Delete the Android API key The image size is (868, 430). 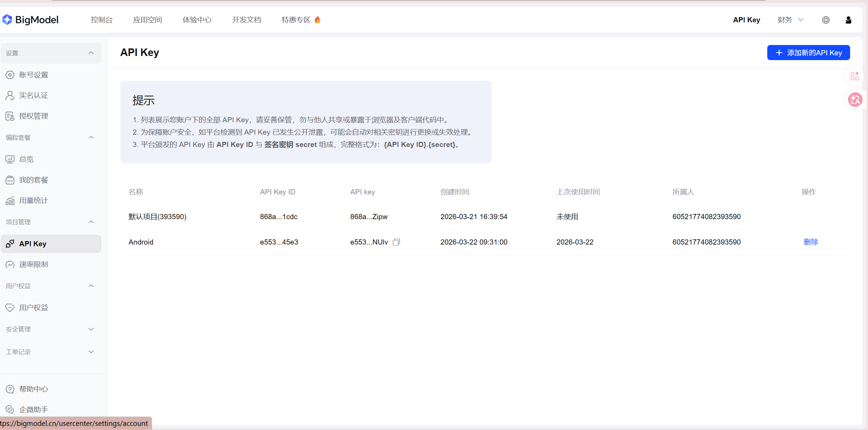pyautogui.click(x=811, y=242)
